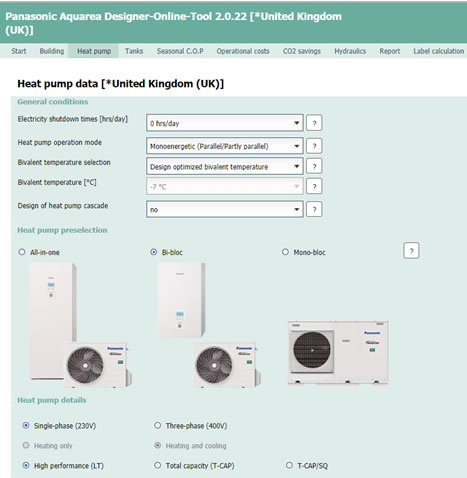The height and width of the screenshot is (478, 467).
Task: Click the Bi-bloc unit product image
Action: pyautogui.click(x=209, y=325)
